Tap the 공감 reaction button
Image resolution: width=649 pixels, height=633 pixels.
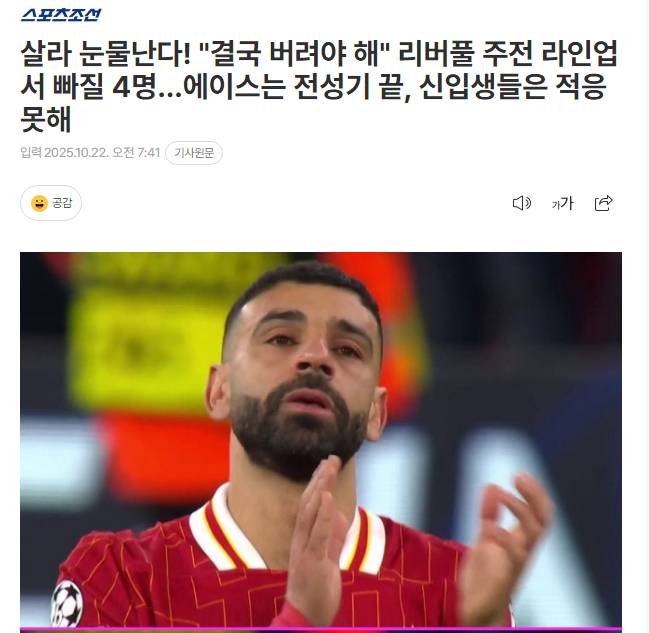tap(50, 203)
